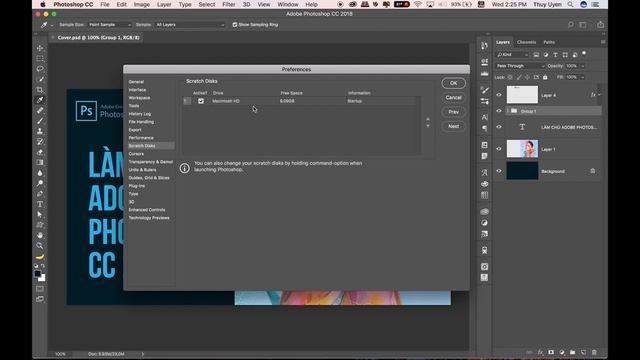Select the Clone Stamp tool

click(40, 131)
